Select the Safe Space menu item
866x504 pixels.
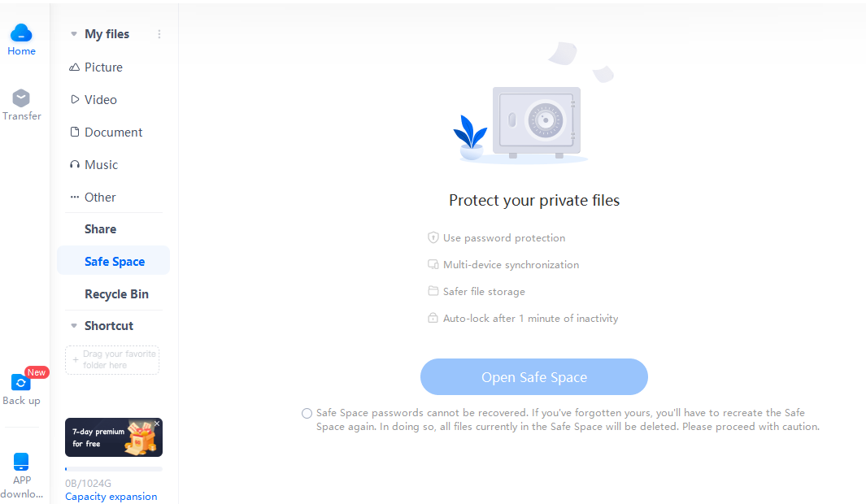tap(113, 261)
